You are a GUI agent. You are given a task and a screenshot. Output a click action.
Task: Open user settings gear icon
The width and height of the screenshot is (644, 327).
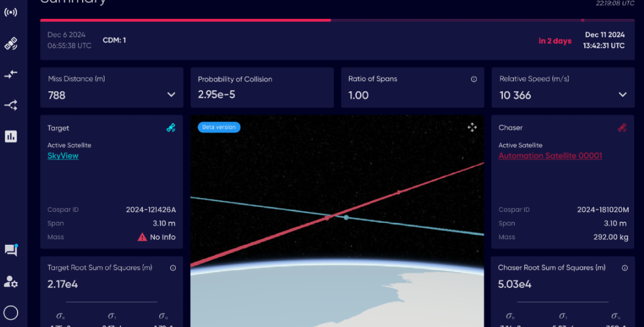pyautogui.click(x=11, y=281)
